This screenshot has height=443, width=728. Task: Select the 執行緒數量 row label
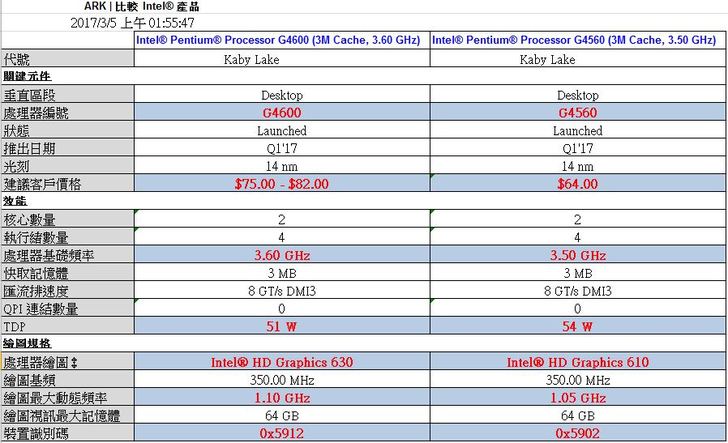click(x=68, y=237)
